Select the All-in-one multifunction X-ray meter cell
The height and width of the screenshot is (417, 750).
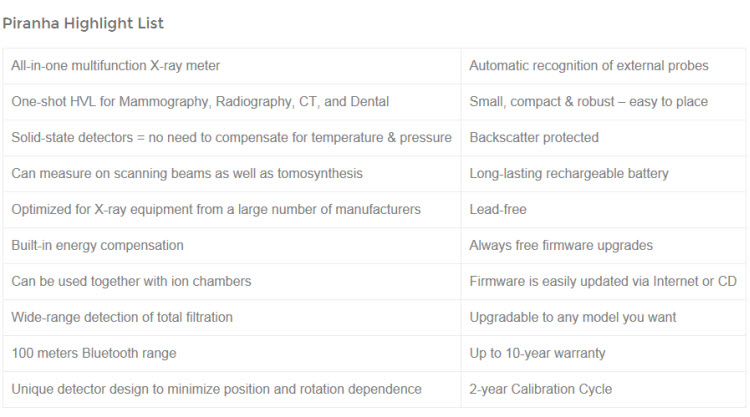[x=116, y=66]
